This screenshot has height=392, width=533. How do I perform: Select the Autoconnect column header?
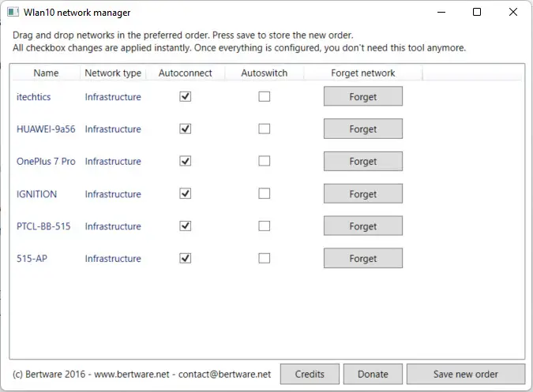click(x=185, y=73)
